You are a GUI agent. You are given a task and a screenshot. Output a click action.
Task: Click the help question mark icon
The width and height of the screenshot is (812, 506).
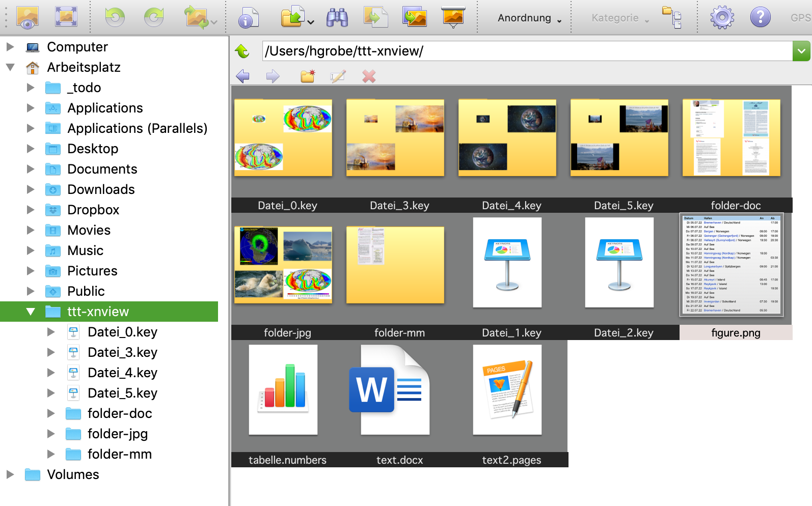760,17
